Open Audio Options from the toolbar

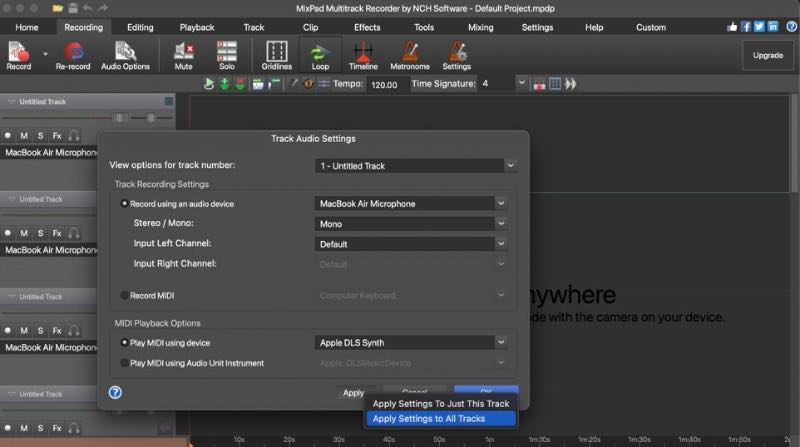coord(125,54)
